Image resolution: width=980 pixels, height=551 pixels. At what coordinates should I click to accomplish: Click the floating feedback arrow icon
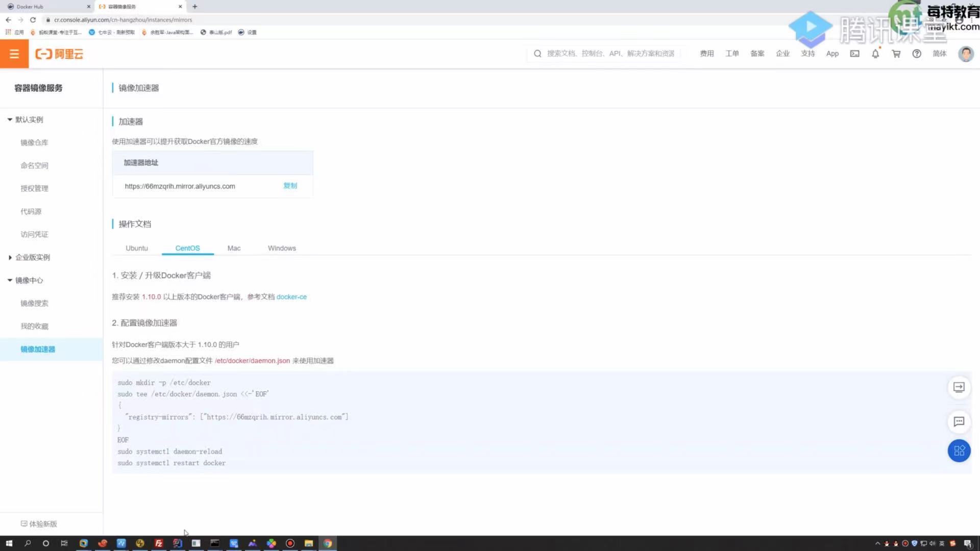click(x=959, y=387)
